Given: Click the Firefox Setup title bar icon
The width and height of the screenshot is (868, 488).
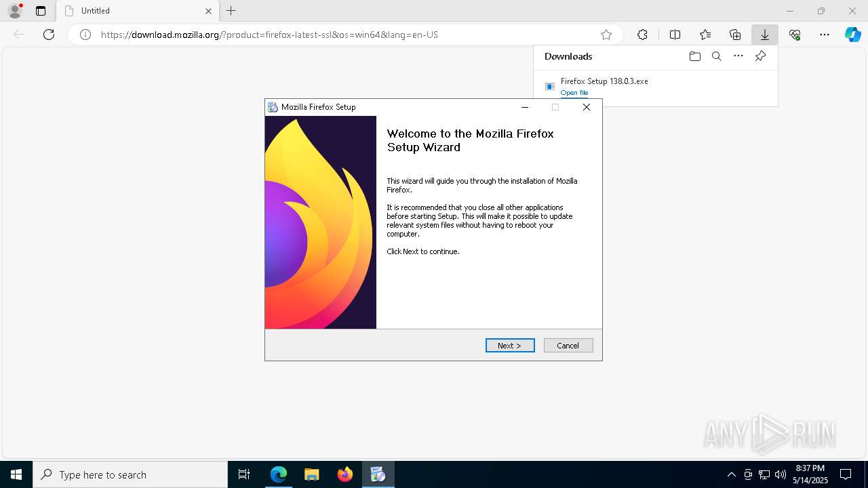Looking at the screenshot, I should [273, 107].
